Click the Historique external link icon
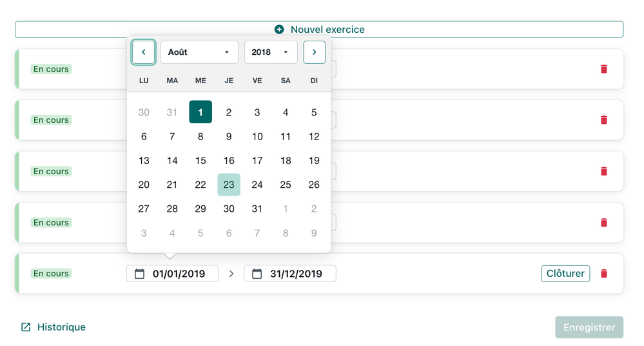 (26, 327)
